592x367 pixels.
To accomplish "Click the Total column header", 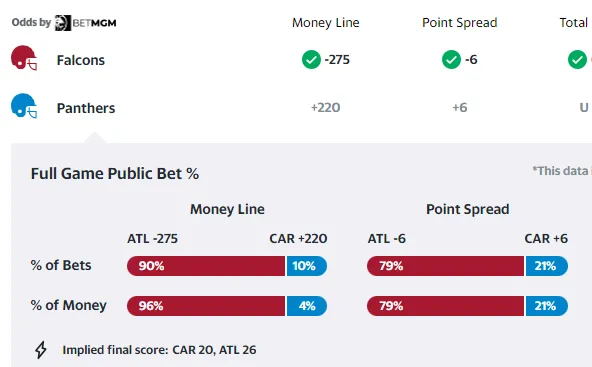I will click(x=574, y=23).
